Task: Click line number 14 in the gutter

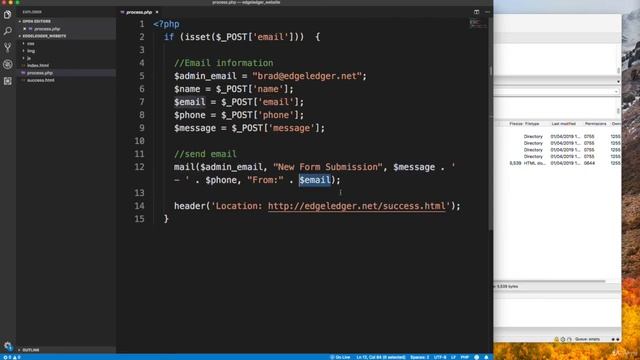Action: click(x=139, y=206)
